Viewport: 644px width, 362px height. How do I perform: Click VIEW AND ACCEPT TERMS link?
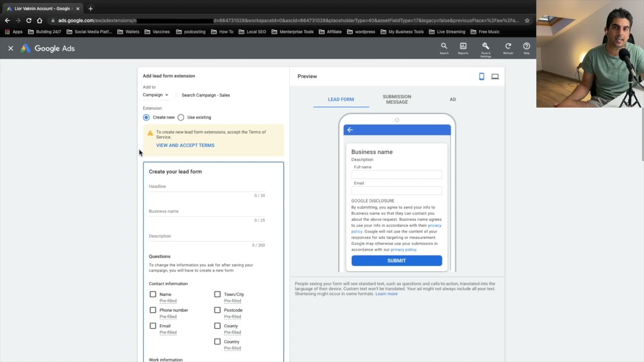tap(185, 145)
